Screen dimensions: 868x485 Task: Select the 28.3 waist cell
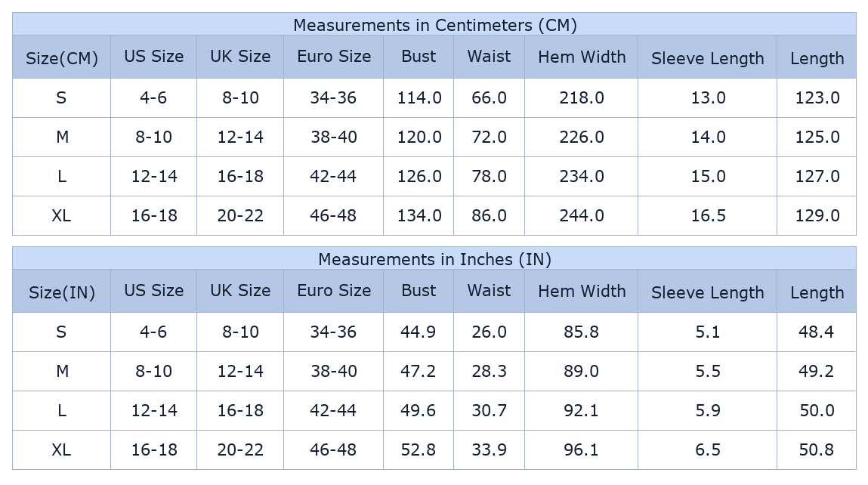point(489,371)
